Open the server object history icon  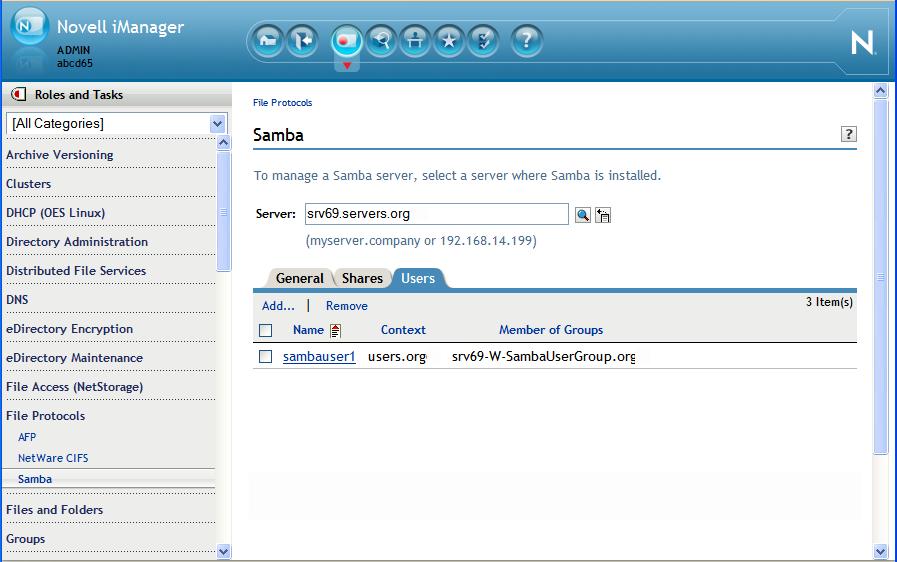point(603,215)
